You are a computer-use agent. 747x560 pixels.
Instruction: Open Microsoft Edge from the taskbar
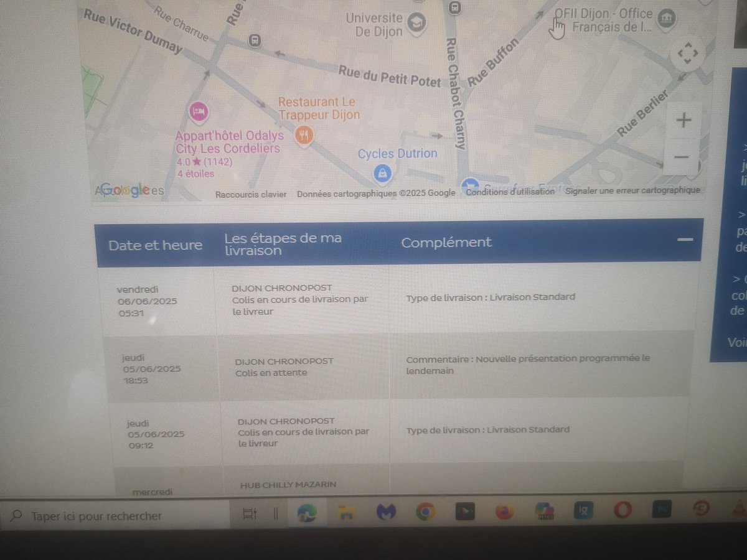point(307,513)
